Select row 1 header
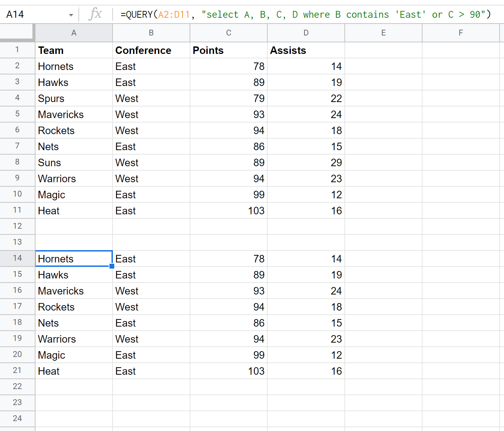This screenshot has width=504, height=431. tap(17, 50)
